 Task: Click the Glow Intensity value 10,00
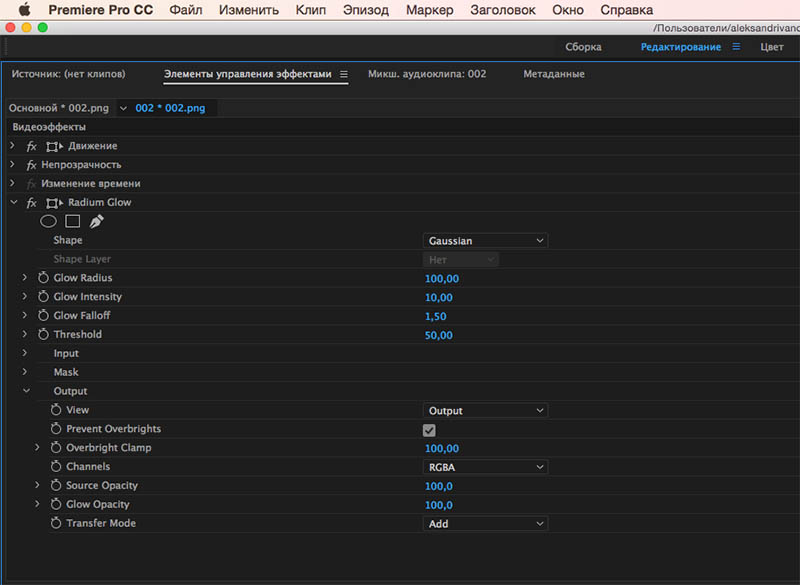click(439, 297)
